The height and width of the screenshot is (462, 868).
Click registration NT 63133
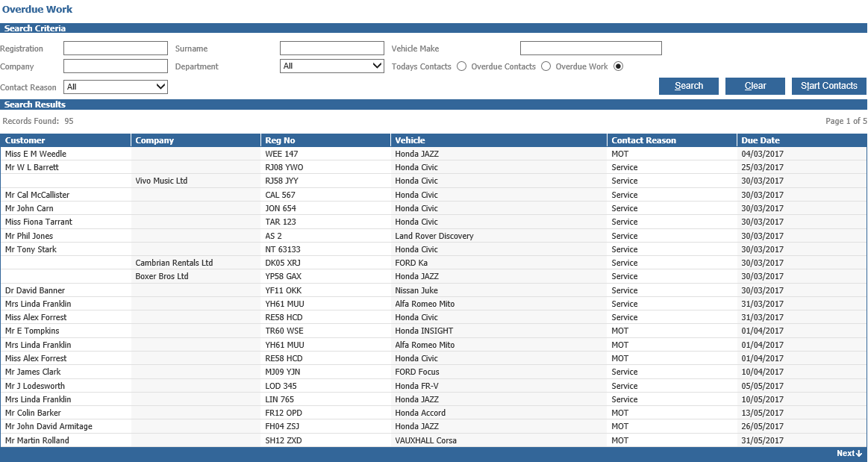coord(283,249)
